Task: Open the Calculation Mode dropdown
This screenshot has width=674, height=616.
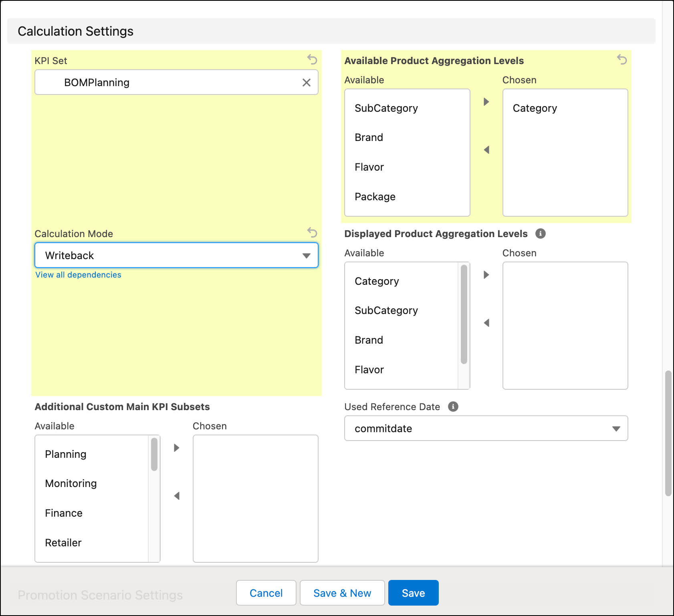Action: (176, 255)
